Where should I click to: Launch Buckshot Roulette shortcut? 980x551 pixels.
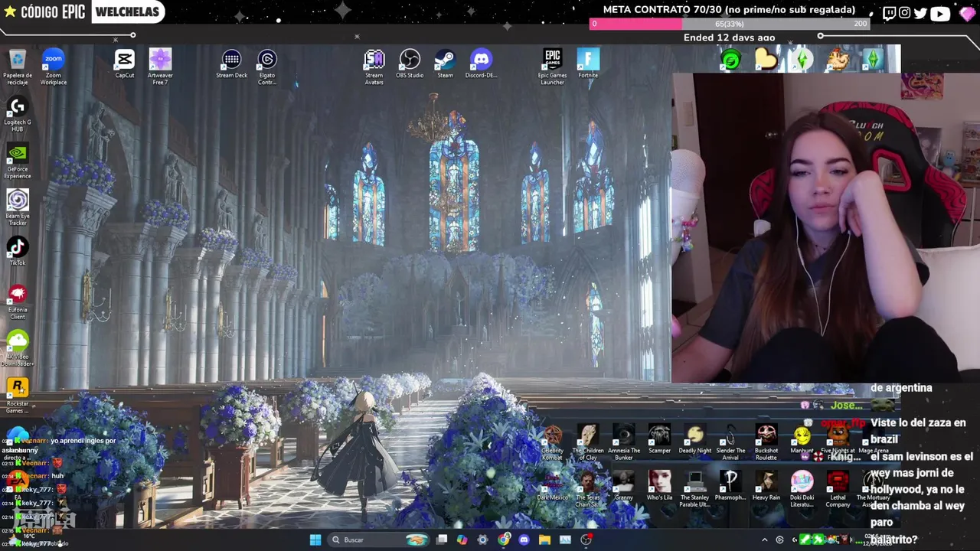766,442
